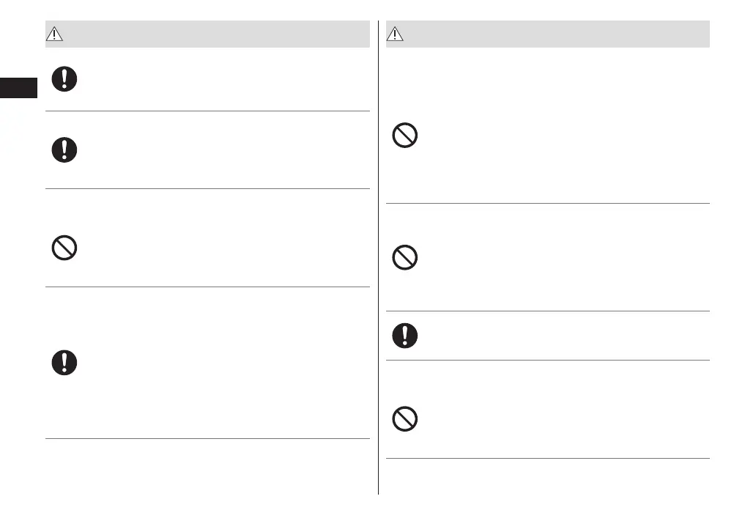Screen dimensions: 756x532
Task: Click middle prohibition icon in right column
Action: [x=405, y=258]
